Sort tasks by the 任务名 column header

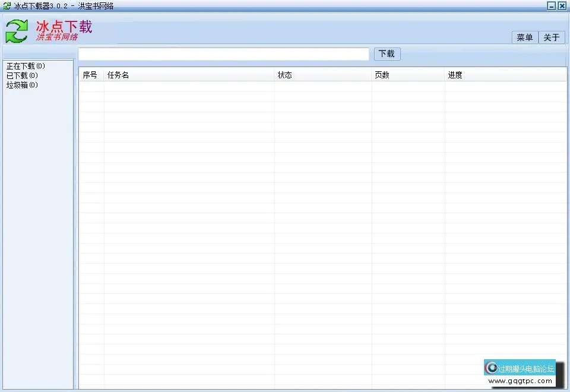(118, 74)
